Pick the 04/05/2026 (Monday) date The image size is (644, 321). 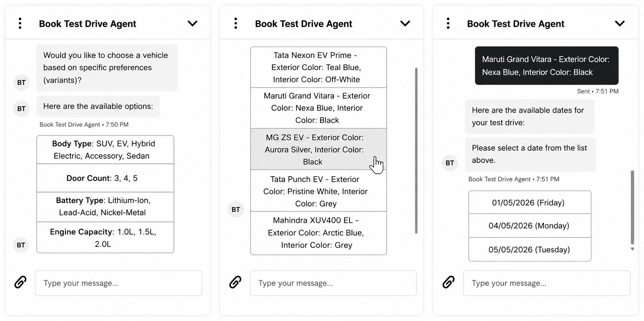tap(530, 226)
